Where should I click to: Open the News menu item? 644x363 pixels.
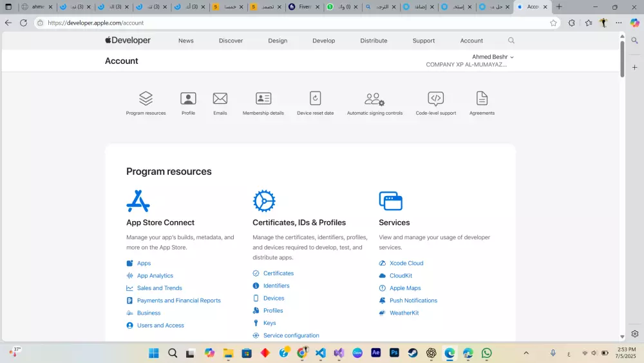tap(185, 41)
